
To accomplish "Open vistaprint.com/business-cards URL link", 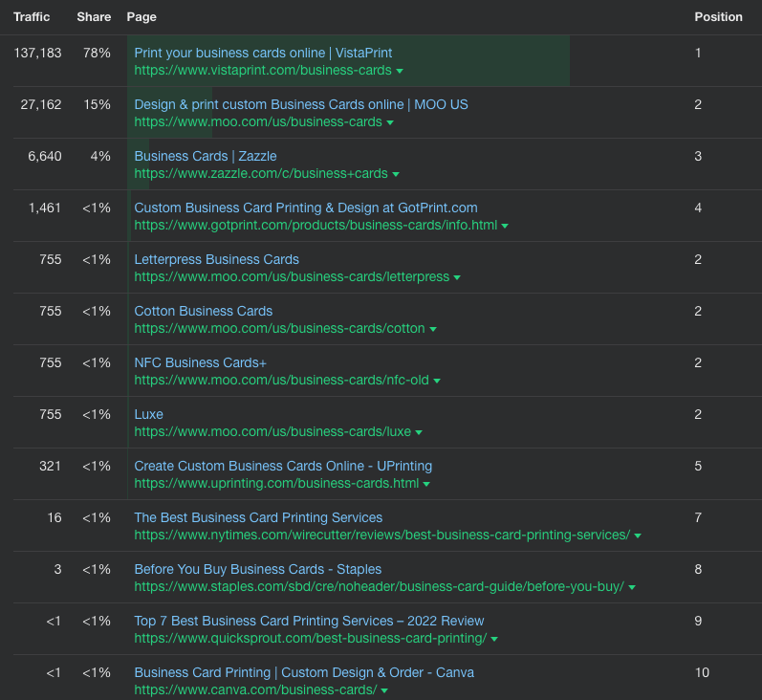I will point(263,71).
